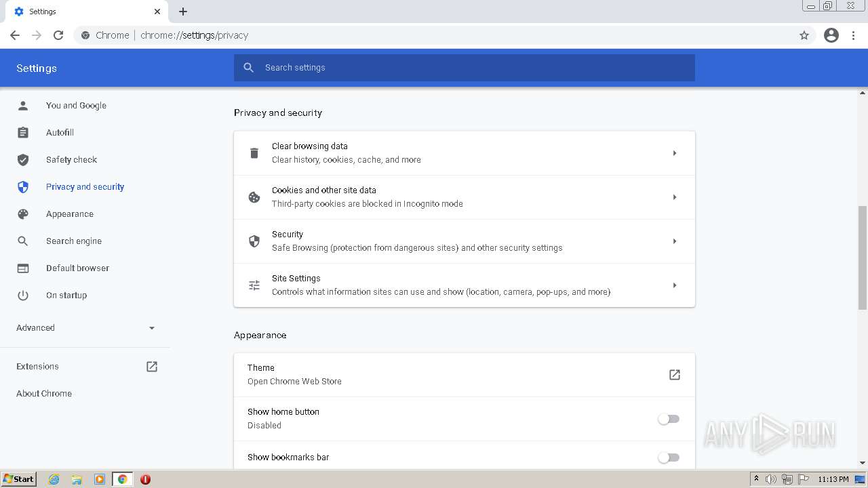This screenshot has width=868, height=488.
Task: Click the browser window icon for Default browser
Action: 23,268
